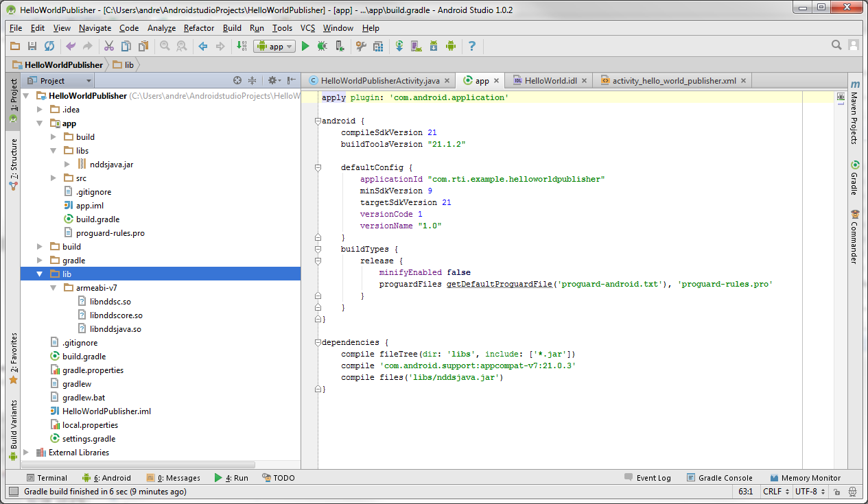Navigate back with the blue left arrow

point(203,46)
